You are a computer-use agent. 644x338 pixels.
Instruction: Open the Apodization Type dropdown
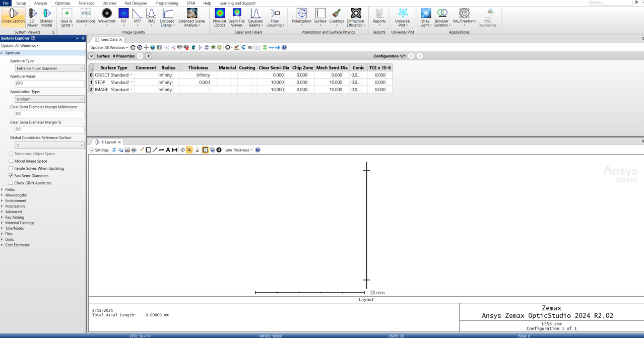coord(49,99)
